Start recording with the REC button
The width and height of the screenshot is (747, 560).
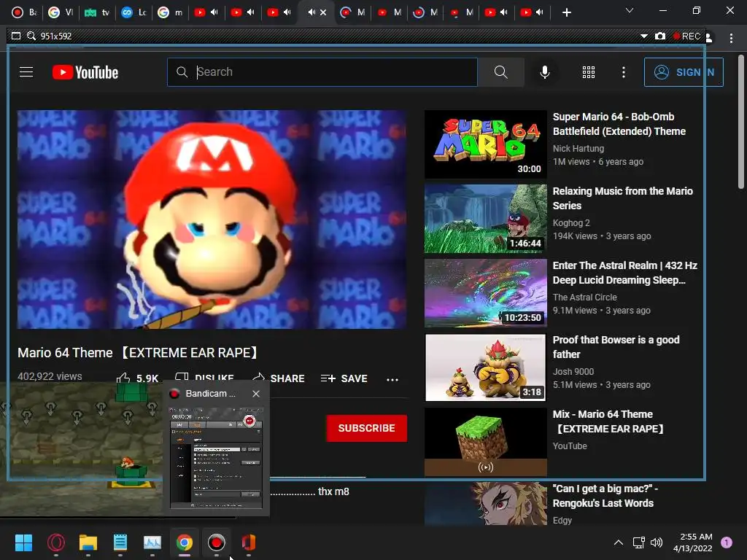click(686, 36)
